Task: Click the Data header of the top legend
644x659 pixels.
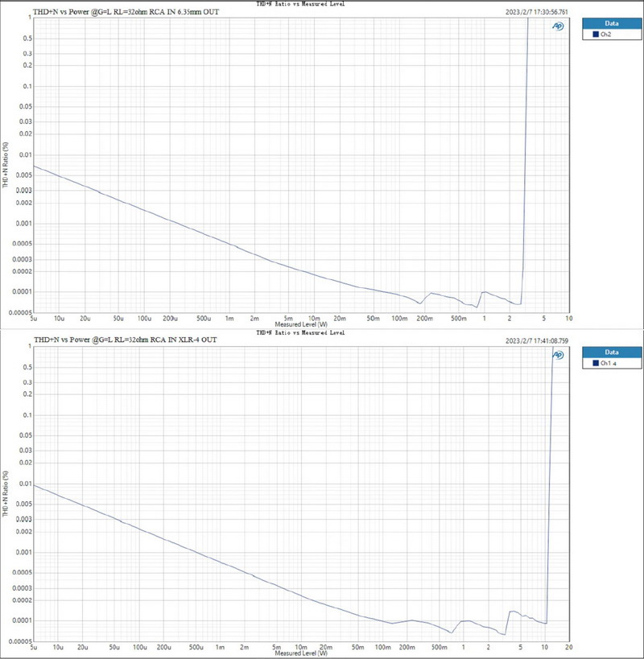Action: pyautogui.click(x=611, y=23)
